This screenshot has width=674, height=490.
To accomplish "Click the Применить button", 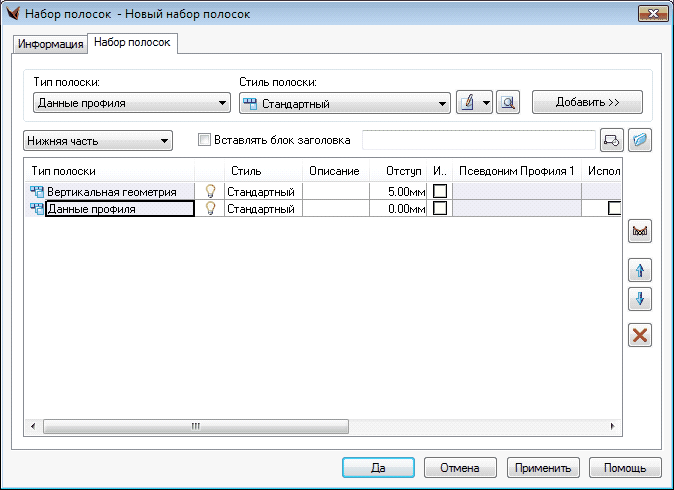I will coord(543,467).
